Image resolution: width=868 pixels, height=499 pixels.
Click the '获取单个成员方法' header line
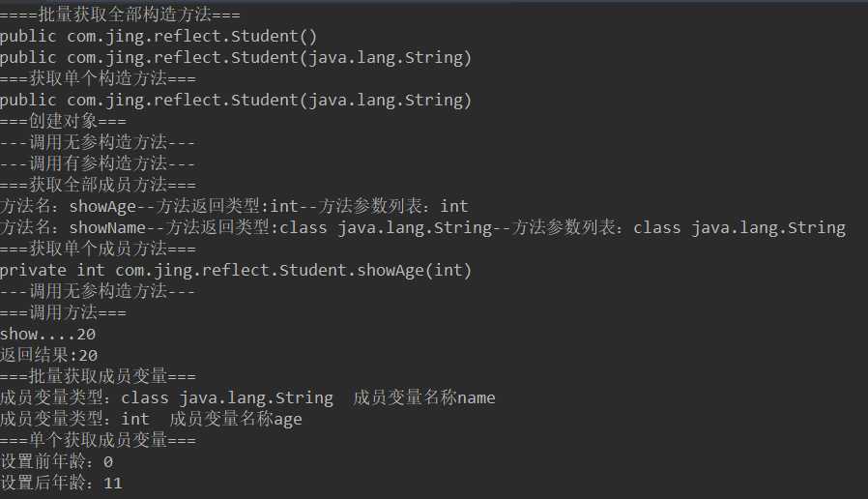98,249
